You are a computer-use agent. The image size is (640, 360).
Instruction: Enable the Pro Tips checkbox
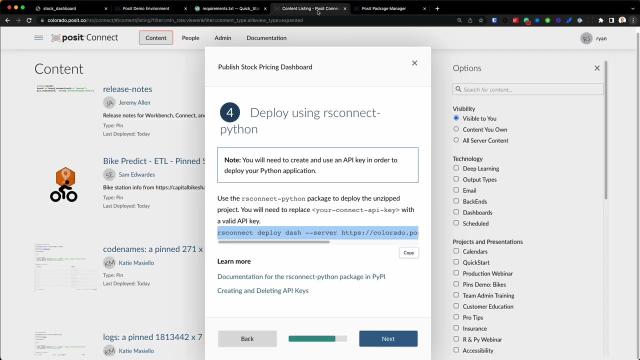[x=456, y=317]
